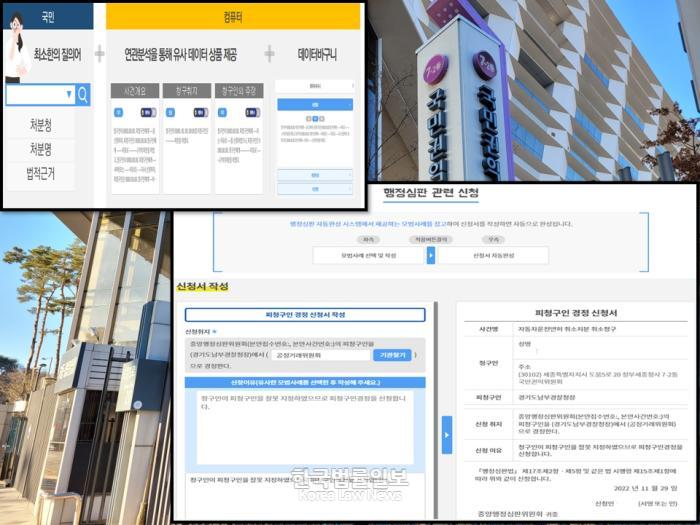Click the blue arrow between the two step boxes
700x525 pixels.
tap(431, 256)
